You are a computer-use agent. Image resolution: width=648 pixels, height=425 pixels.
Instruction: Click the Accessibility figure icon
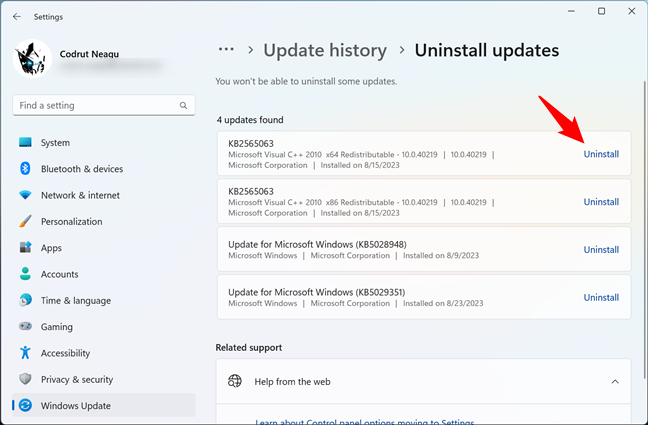tap(25, 353)
